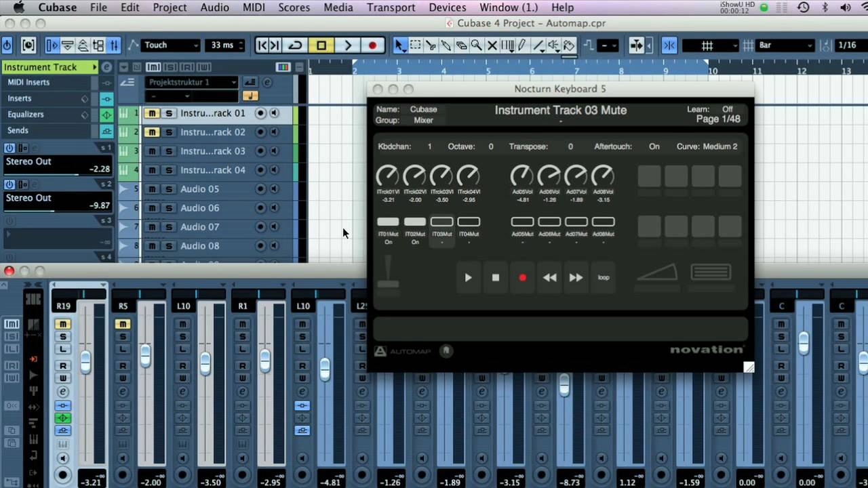868x488 pixels.
Task: Toggle Ad05Mut button in Nocturn window
Action: pyautogui.click(x=522, y=222)
